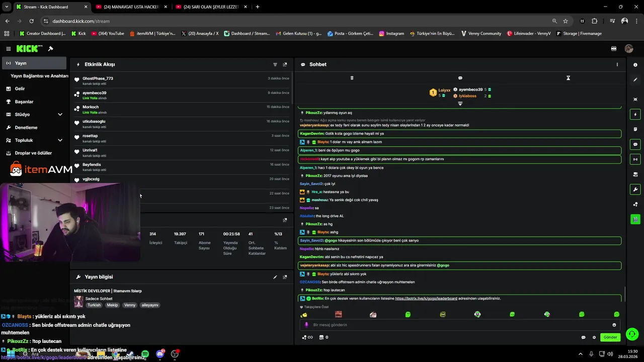
Task: Open the botrix.live leaderboard link in chat
Action: pos(426,299)
